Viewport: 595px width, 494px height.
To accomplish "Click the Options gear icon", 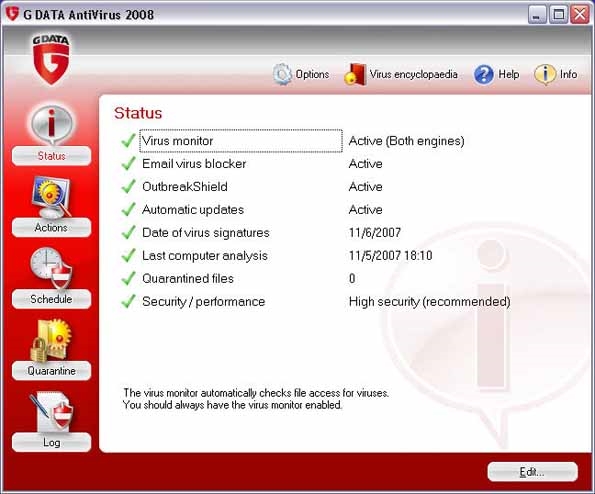I will coord(282,74).
